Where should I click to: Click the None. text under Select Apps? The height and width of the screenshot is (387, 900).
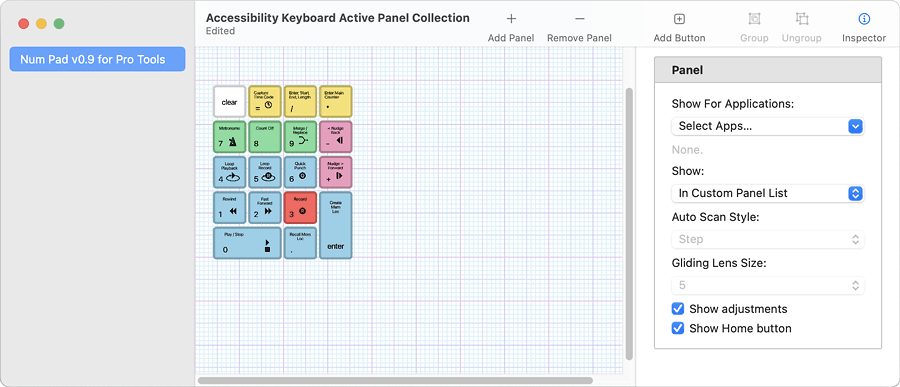click(x=687, y=150)
